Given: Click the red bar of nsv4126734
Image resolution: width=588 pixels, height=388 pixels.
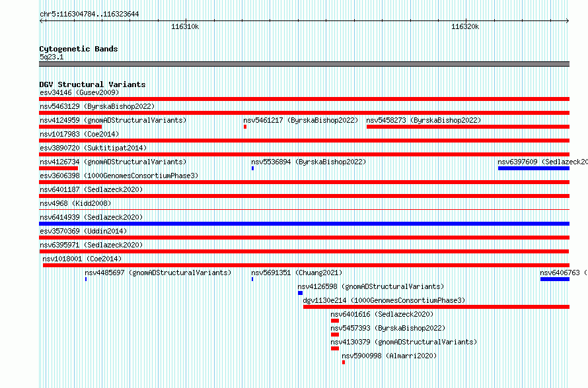Looking at the screenshot, I should (x=59, y=168).
